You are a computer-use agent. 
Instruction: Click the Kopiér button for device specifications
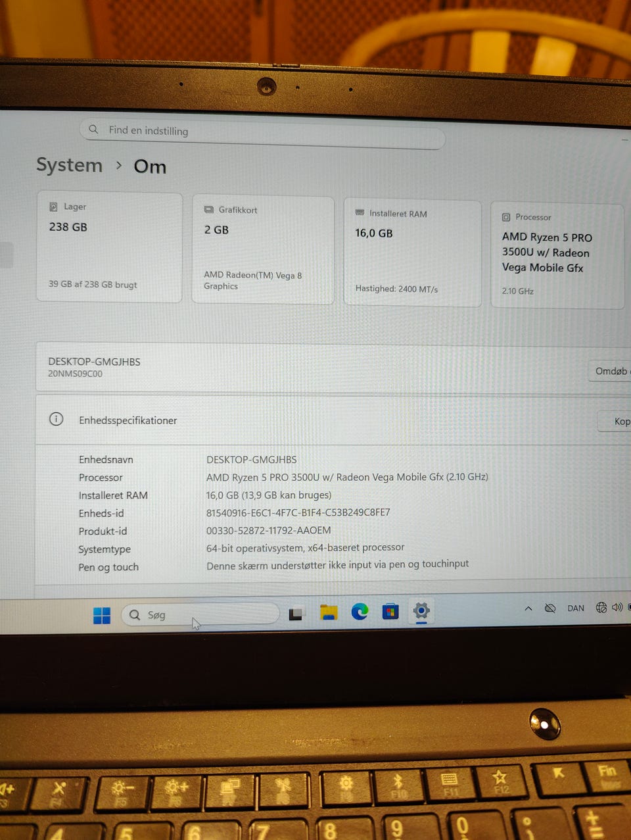(615, 421)
